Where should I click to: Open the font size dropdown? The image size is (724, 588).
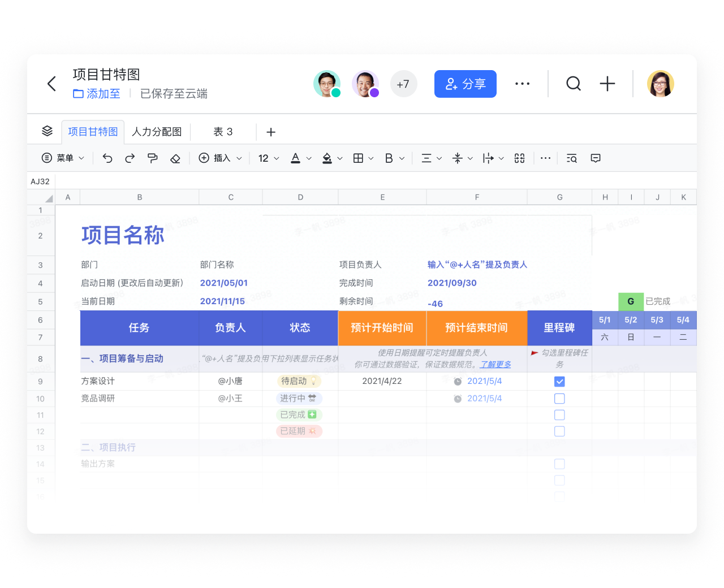coord(268,158)
